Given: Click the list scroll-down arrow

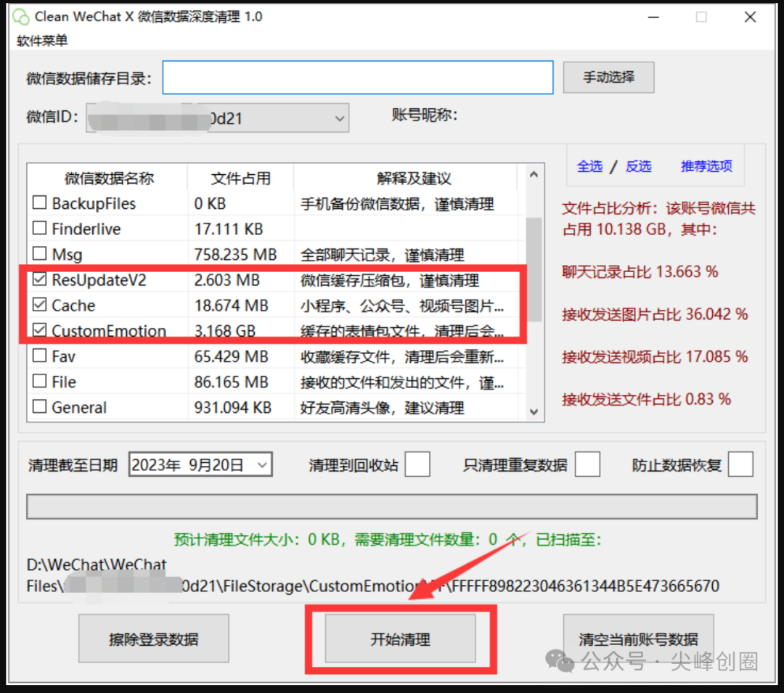Looking at the screenshot, I should tap(534, 411).
